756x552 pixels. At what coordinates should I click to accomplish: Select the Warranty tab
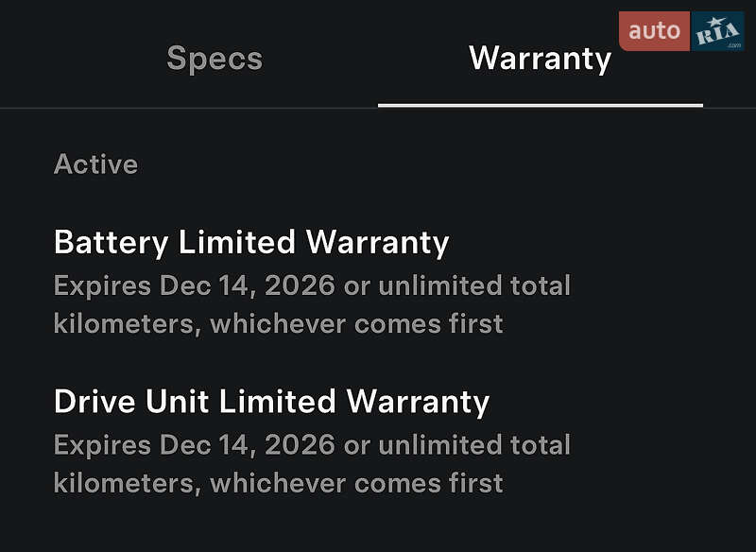[540, 59]
